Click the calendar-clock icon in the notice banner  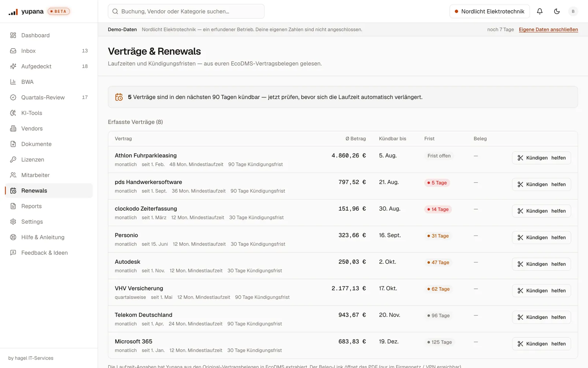tap(119, 97)
